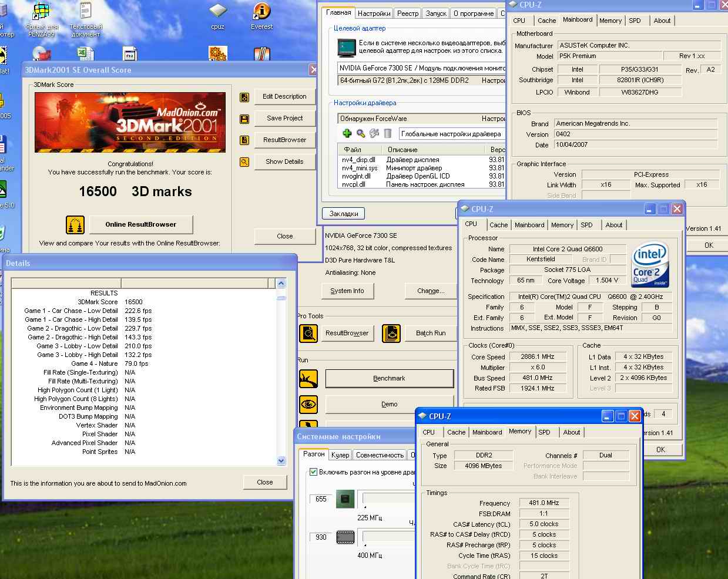Image resolution: width=728 pixels, height=579 pixels.
Task: Open the О программе tab
Action: click(474, 14)
